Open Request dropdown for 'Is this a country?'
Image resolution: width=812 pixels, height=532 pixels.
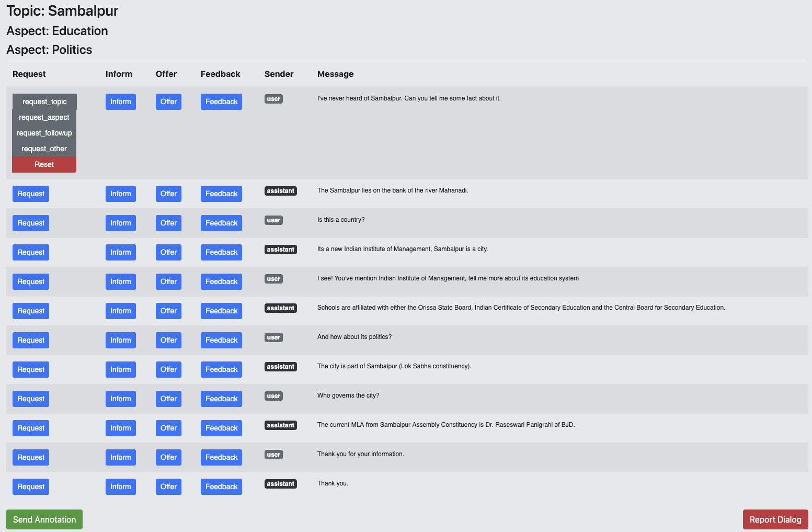pos(31,223)
